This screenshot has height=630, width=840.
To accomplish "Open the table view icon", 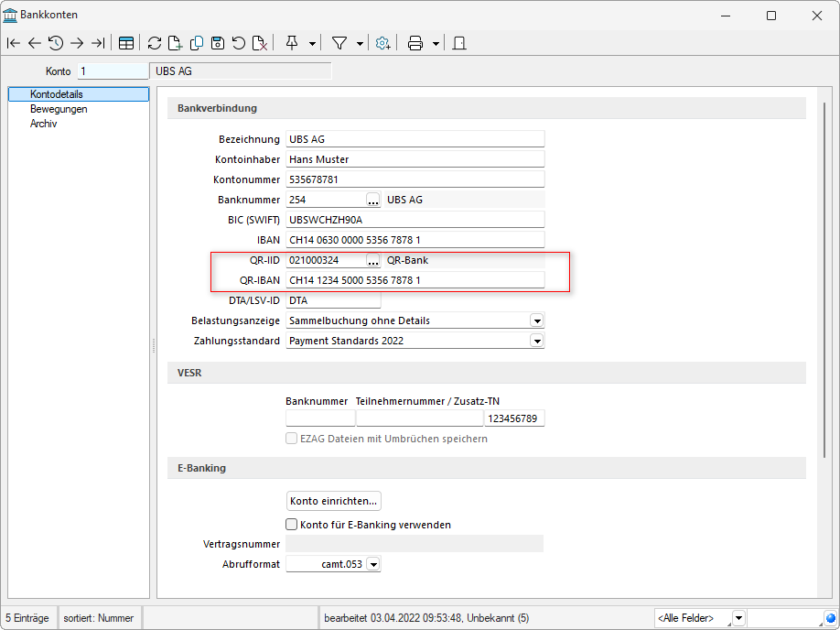I will pos(126,43).
